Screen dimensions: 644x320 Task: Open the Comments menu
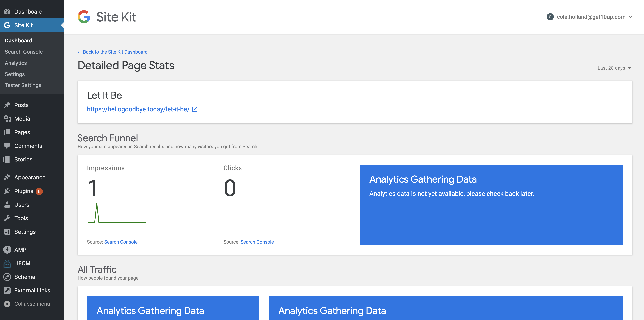(32, 146)
